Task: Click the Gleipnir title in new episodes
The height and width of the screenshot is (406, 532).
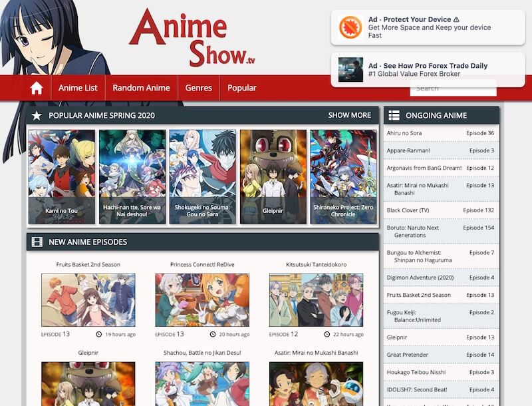Action: click(88, 353)
